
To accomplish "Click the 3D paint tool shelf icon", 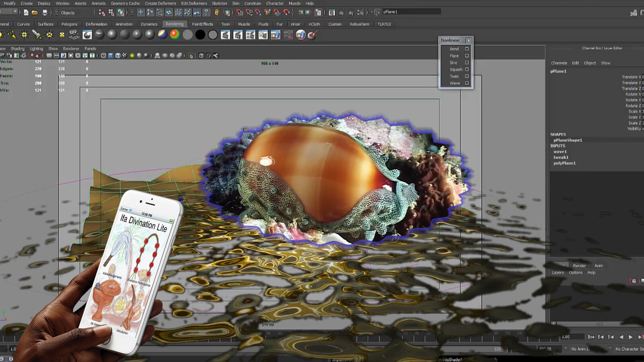I will pyautogui.click(x=313, y=35).
